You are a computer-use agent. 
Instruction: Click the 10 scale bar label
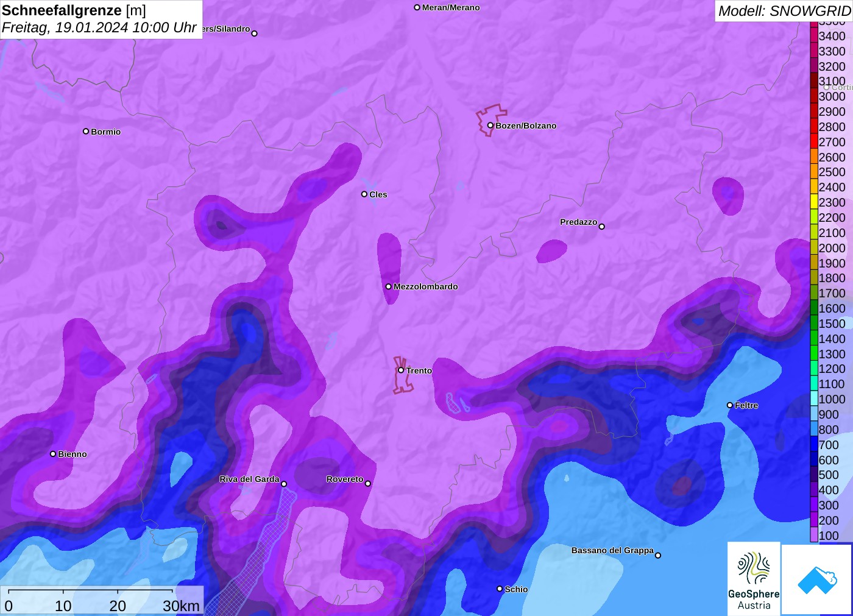pos(63,606)
